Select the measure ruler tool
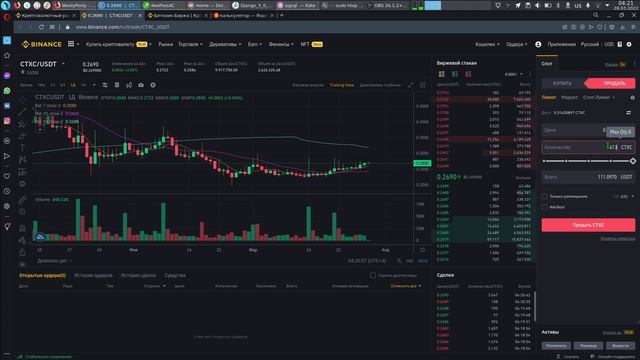Screen dimensions: 640x360 tap(22, 199)
